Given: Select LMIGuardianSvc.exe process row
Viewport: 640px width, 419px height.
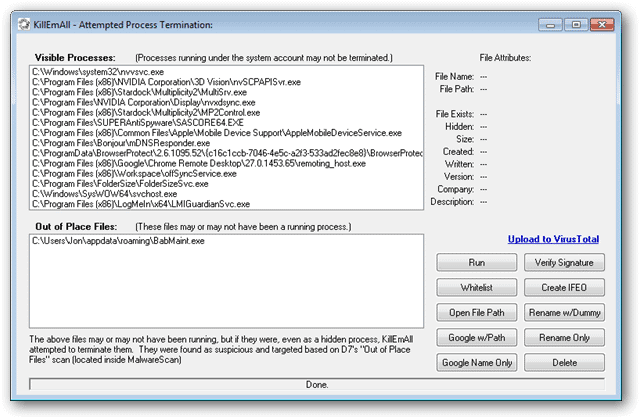Looking at the screenshot, I should pos(227,204).
